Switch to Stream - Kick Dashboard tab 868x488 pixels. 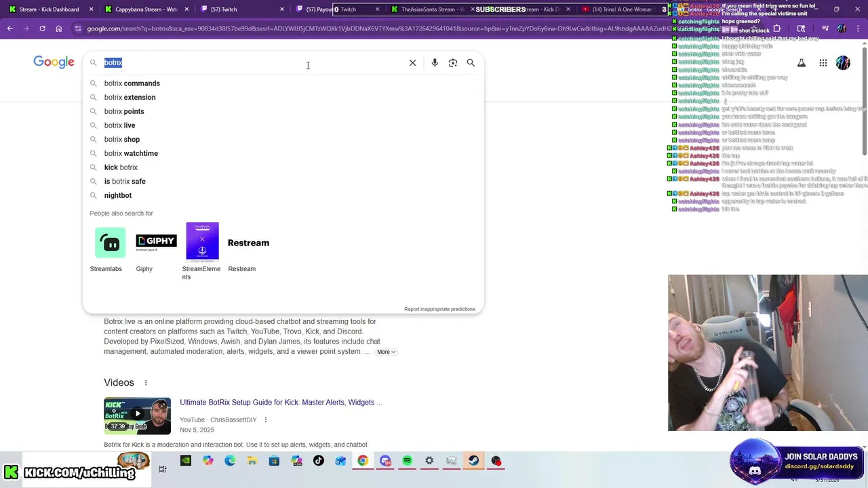click(48, 9)
